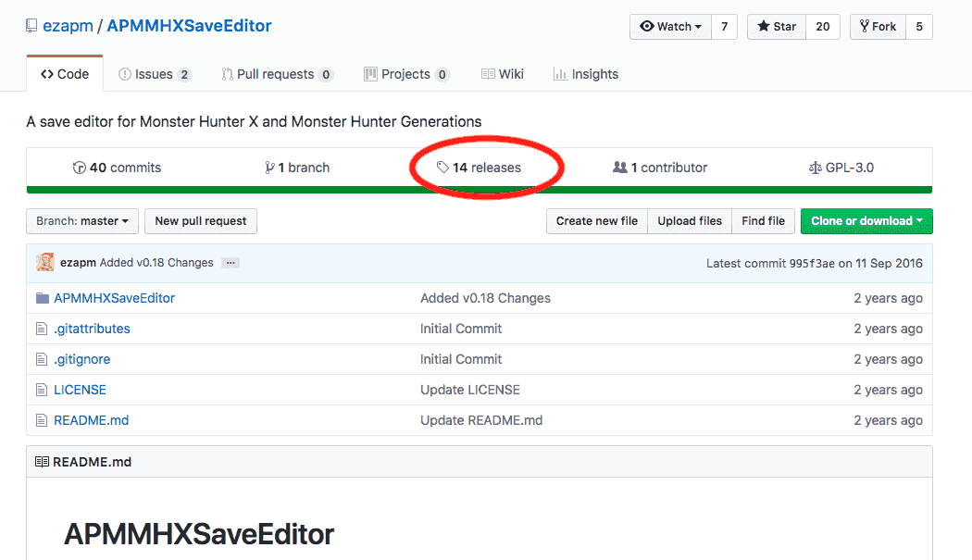The image size is (972, 560).
Task: Click the folder icon for APMMHXSaveEditor
Action: pyautogui.click(x=43, y=298)
